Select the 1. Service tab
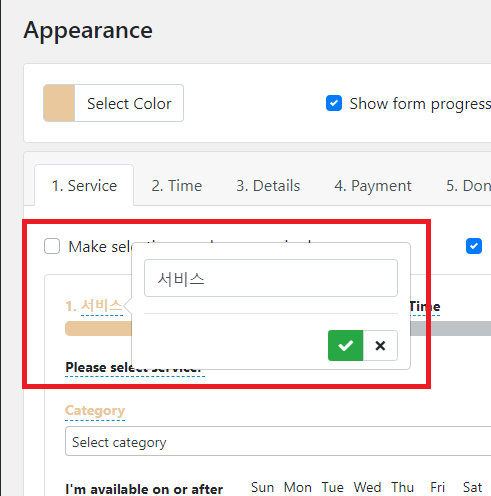This screenshot has width=491, height=496. coord(84,186)
